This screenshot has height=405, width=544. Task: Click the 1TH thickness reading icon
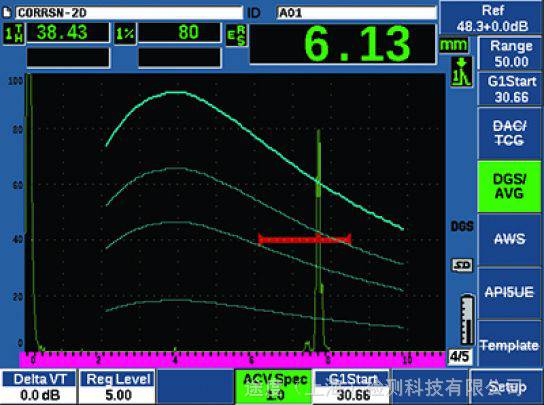coord(14,34)
